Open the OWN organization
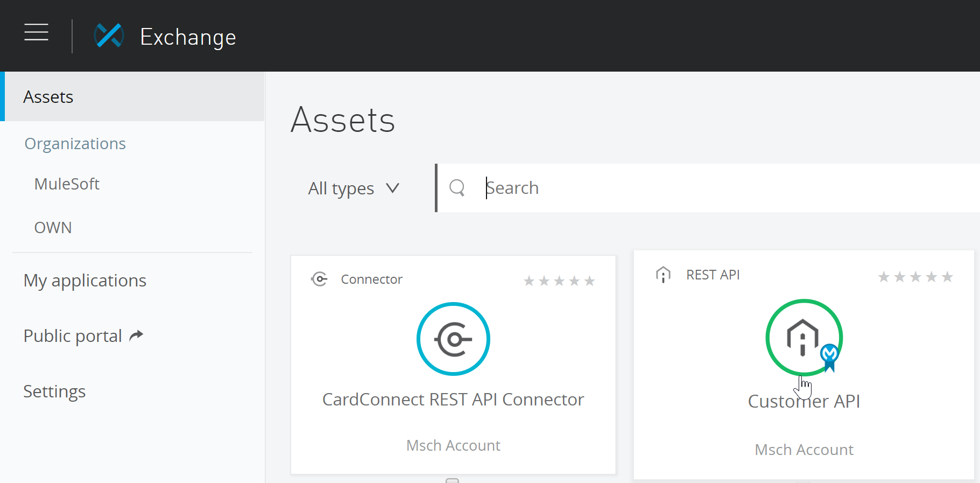 (x=53, y=228)
